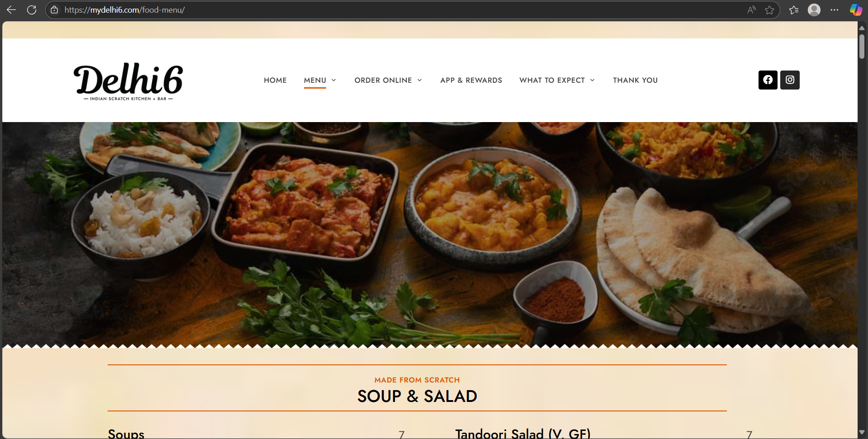868x439 pixels.
Task: Go to the Home nav item
Action: (275, 80)
